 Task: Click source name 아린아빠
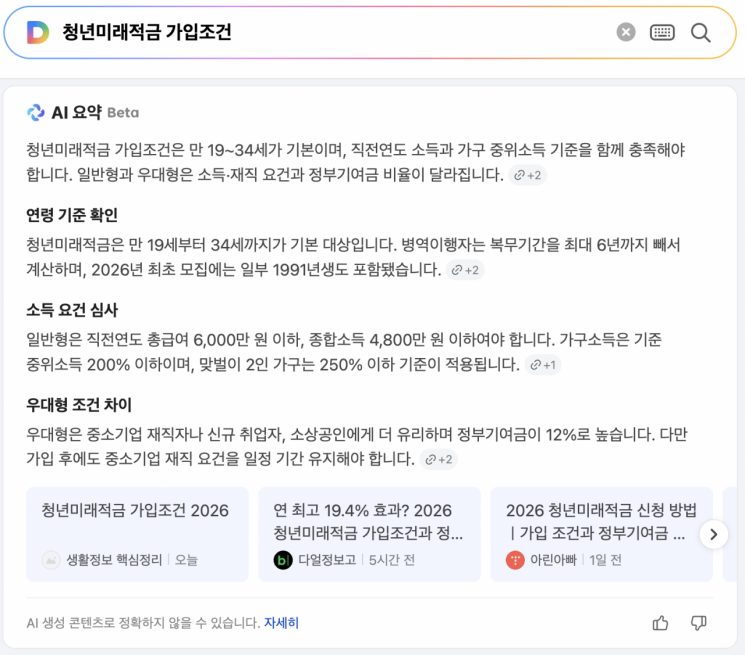point(554,560)
